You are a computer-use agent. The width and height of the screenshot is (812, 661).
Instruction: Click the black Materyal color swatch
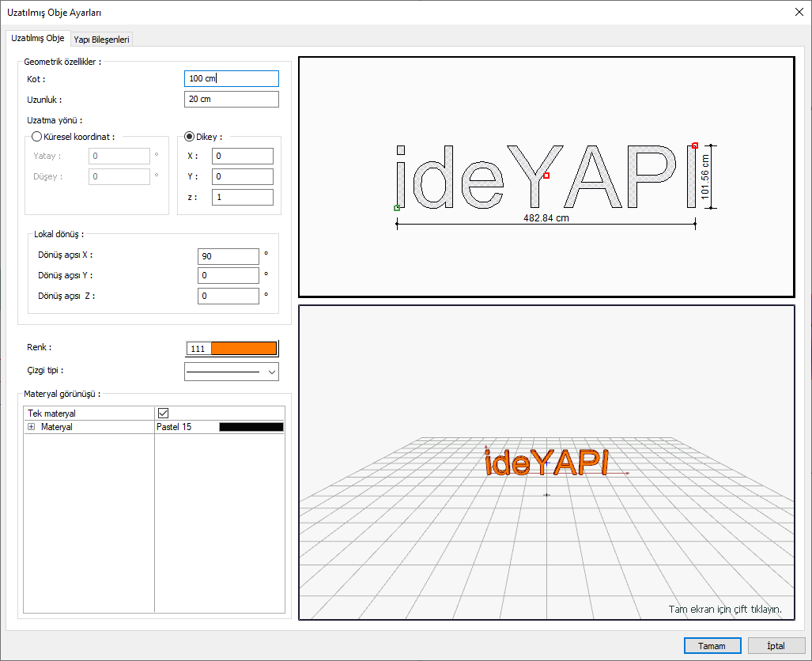click(x=251, y=427)
